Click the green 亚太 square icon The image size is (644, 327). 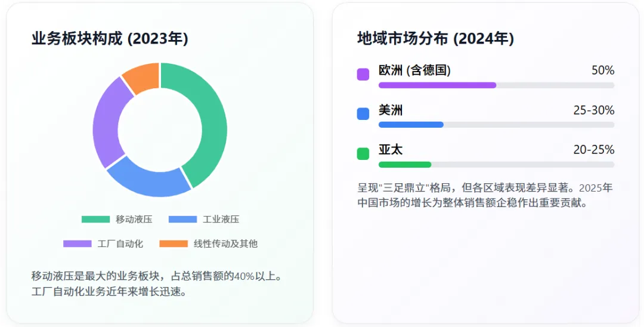[x=363, y=153]
